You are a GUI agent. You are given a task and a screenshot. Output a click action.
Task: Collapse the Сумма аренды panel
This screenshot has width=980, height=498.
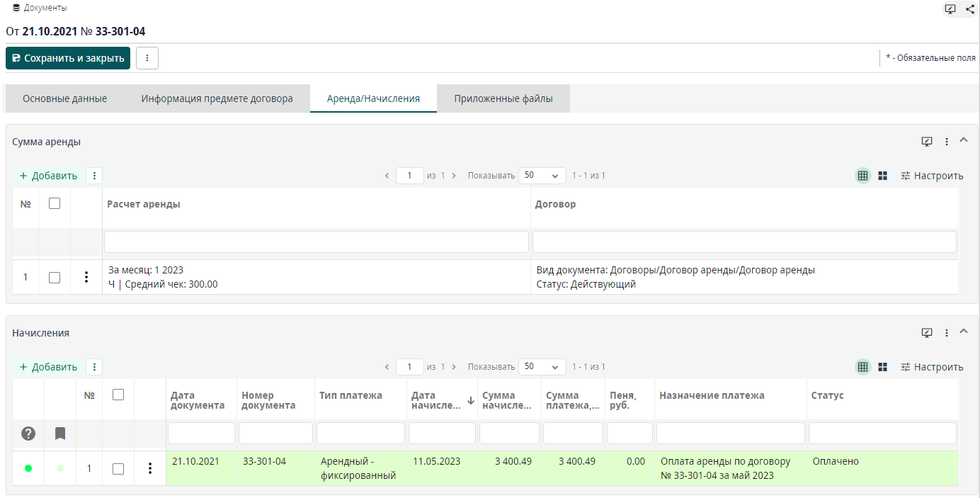tap(963, 141)
